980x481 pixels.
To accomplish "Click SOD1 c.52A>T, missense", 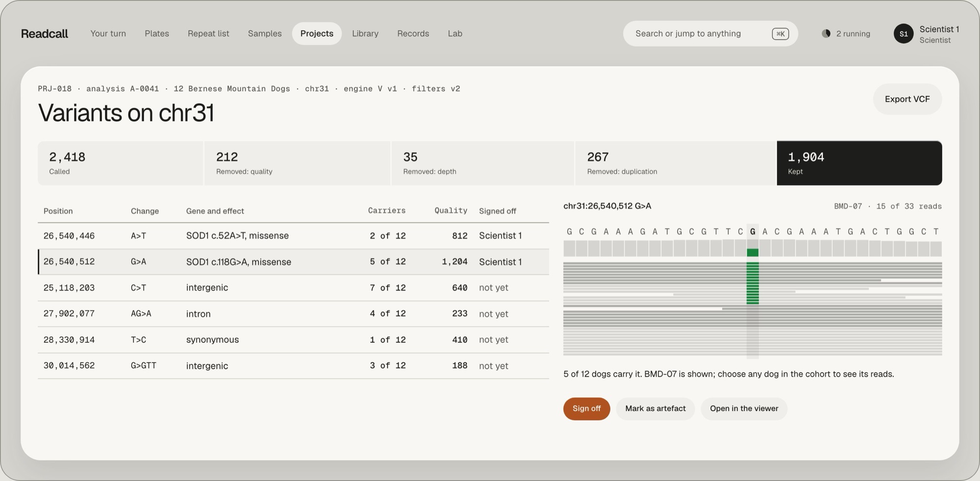I will pyautogui.click(x=237, y=236).
